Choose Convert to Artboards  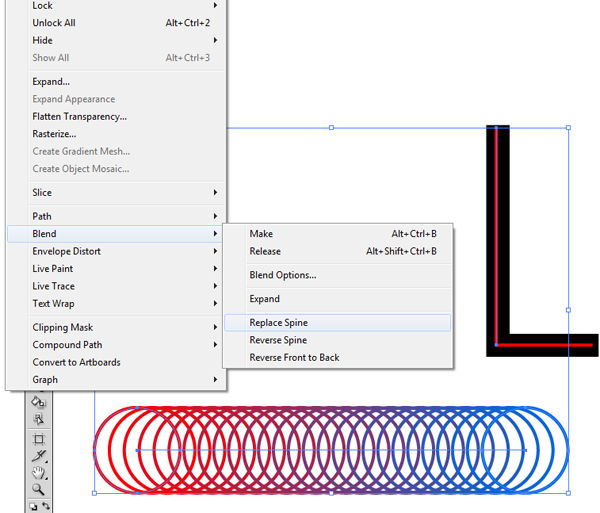tap(117, 362)
